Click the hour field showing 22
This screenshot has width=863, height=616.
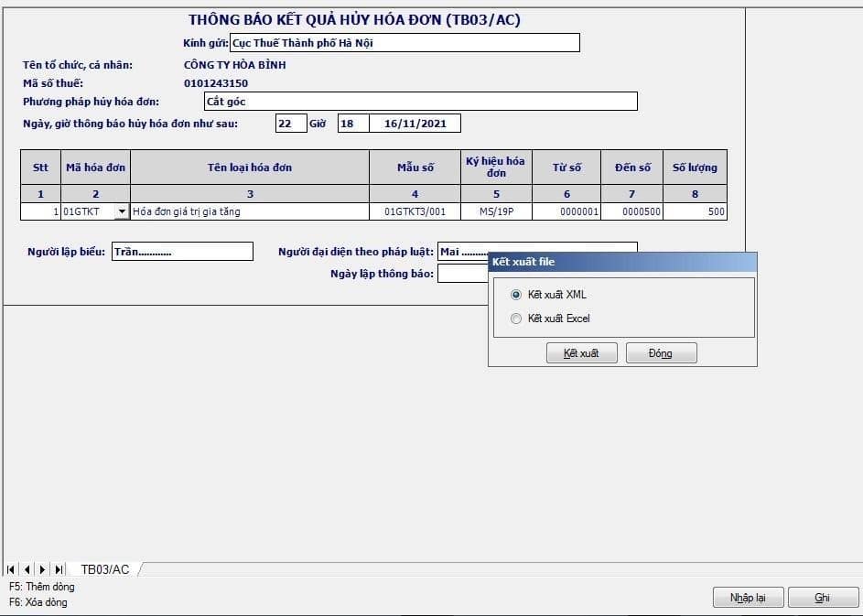(x=293, y=123)
